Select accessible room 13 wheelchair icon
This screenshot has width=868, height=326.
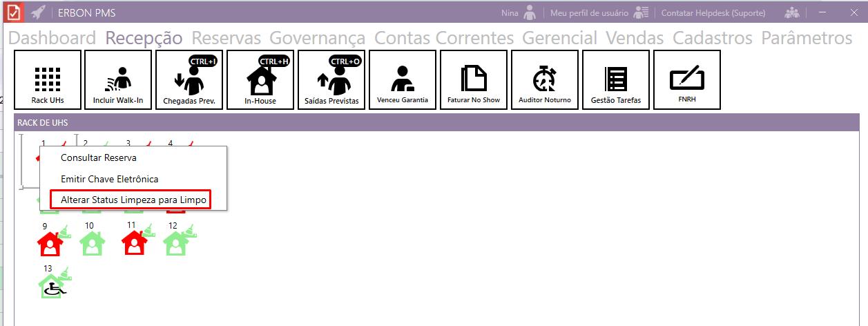51,286
